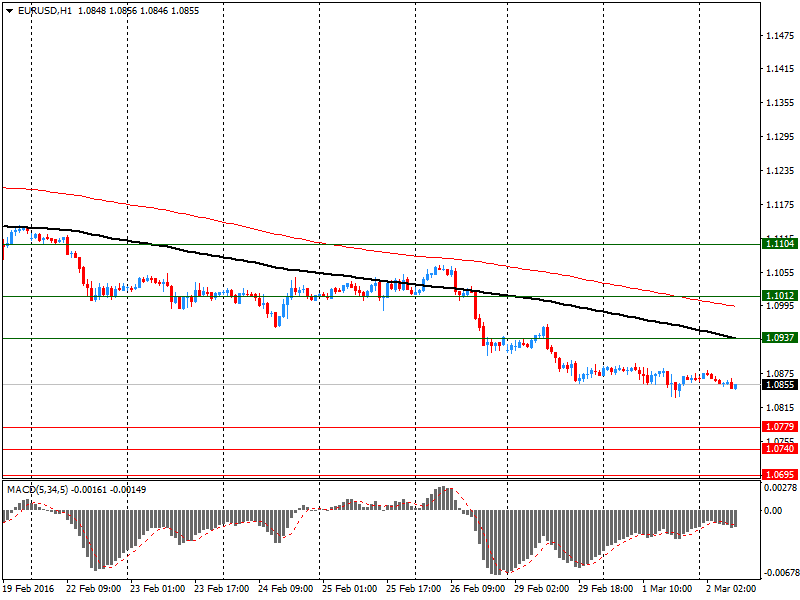The width and height of the screenshot is (800, 600).
Task: Open the EURUSD,H1 chart dropdown triangle
Action: pyautogui.click(x=10, y=11)
